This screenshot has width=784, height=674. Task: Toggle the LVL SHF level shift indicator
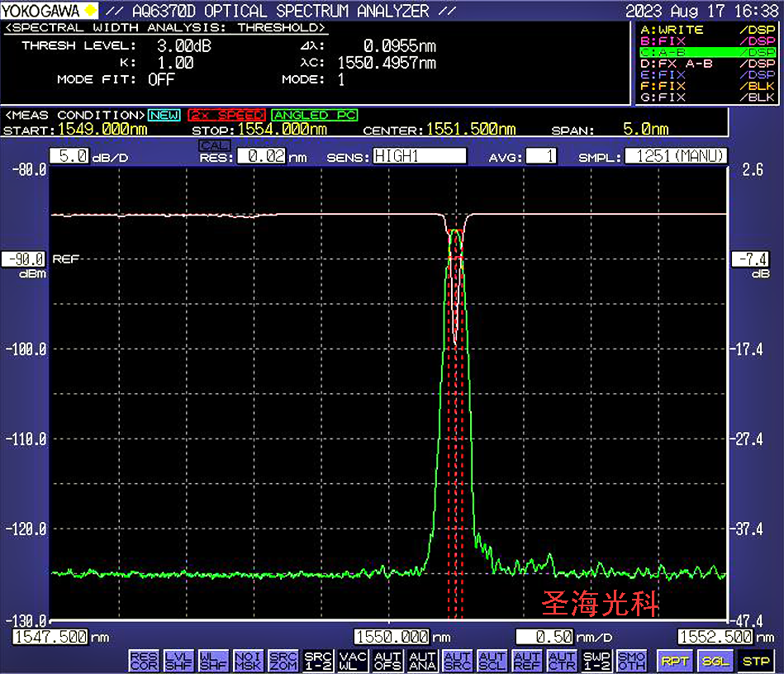178,660
